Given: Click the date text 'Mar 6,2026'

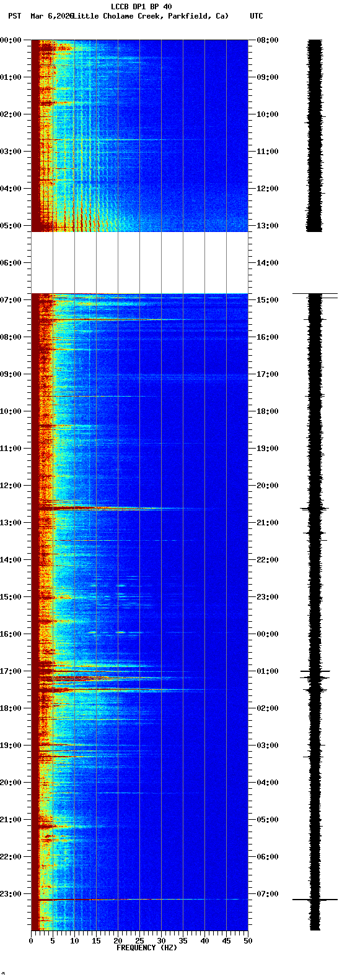Looking at the screenshot, I should (x=52, y=16).
